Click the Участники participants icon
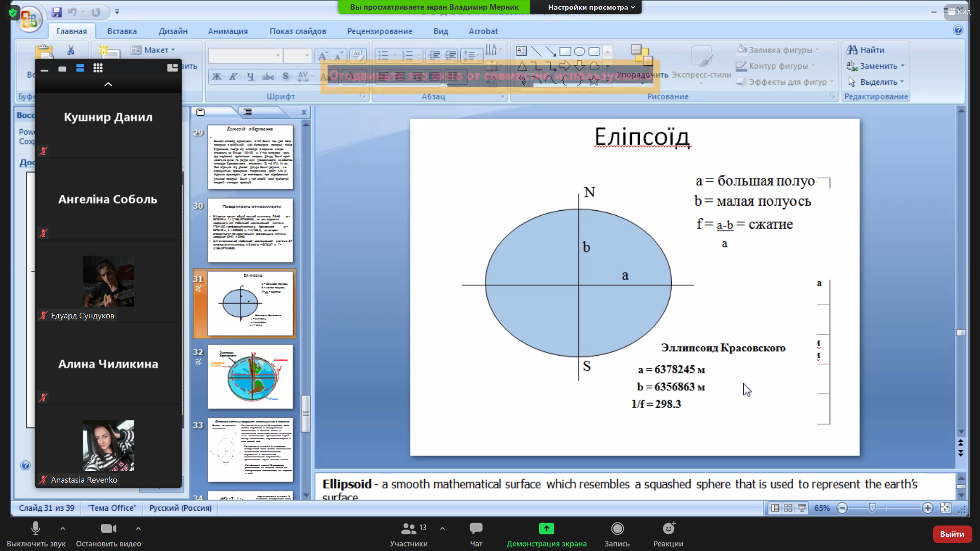Screen dimensions: 980x551 pos(408,529)
